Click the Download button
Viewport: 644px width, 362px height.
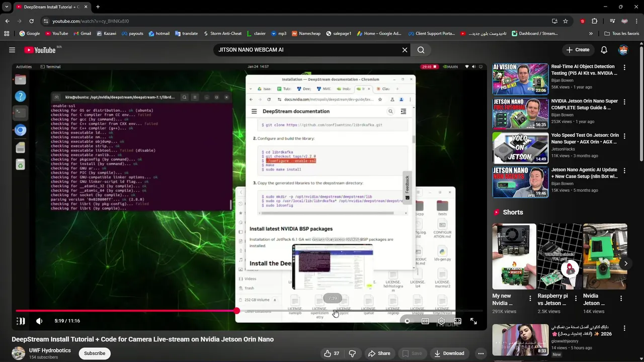(449, 353)
